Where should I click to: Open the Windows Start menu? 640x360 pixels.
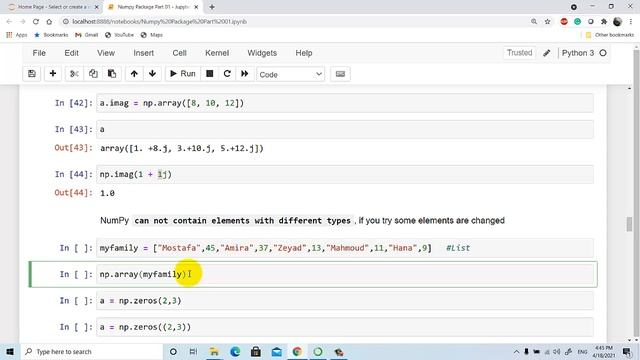click(x=10, y=352)
